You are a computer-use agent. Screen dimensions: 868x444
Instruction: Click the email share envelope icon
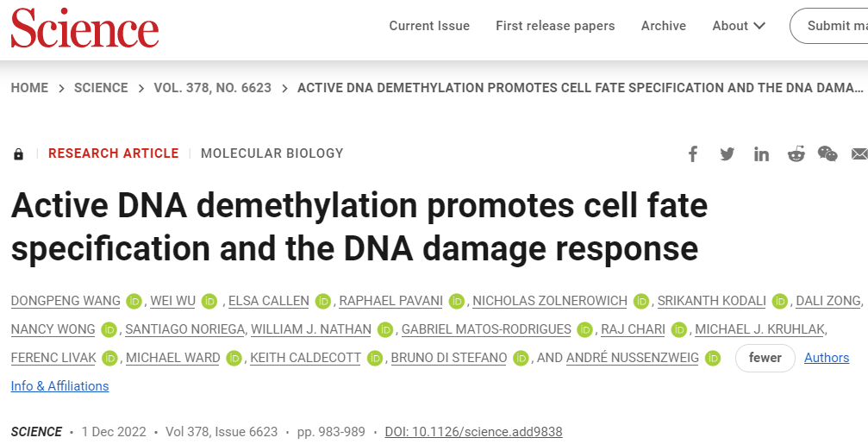coord(859,154)
